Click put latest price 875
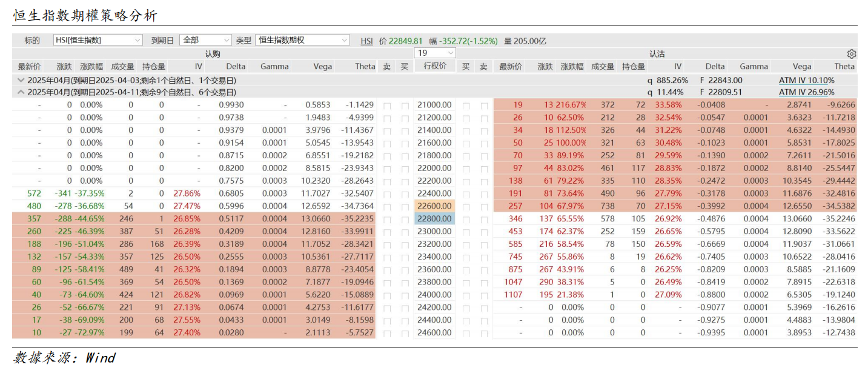 [x=515, y=269]
